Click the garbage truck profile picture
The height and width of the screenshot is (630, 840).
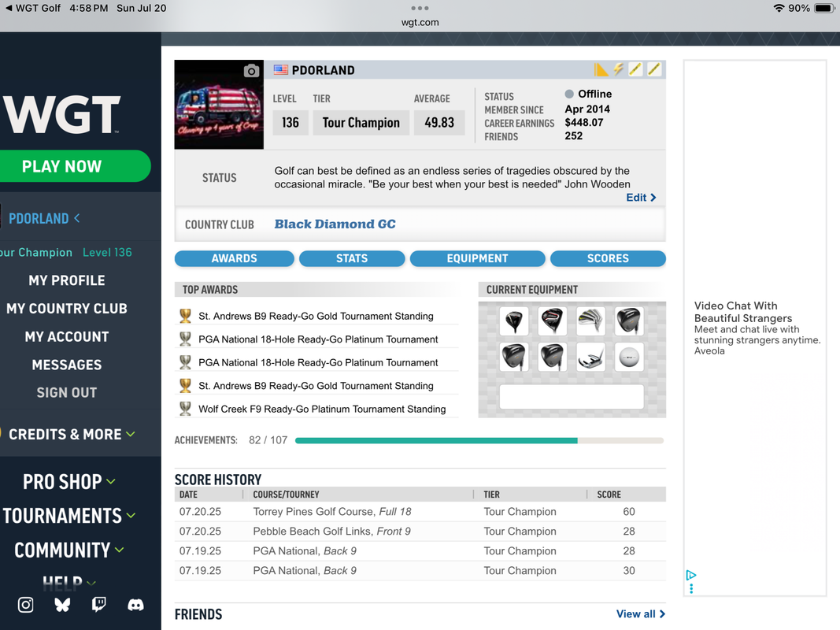[219, 105]
